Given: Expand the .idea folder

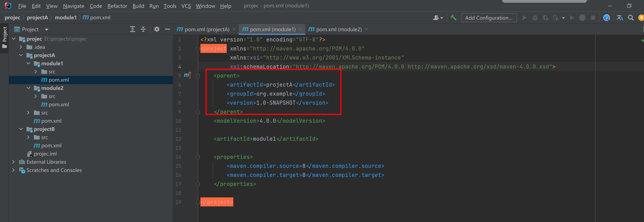Looking at the screenshot, I should click(21, 47).
